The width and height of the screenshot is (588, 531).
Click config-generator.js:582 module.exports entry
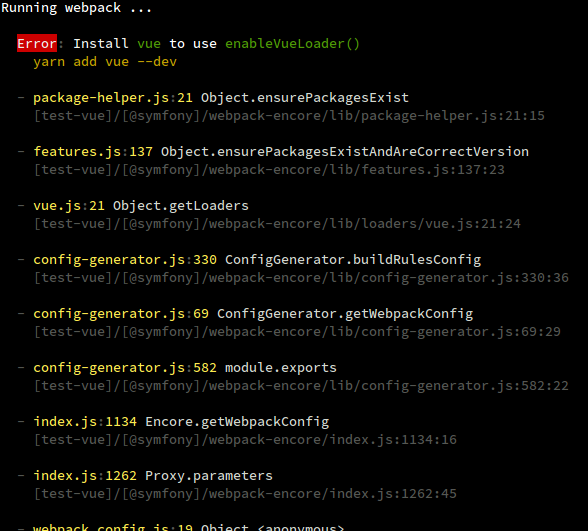point(185,368)
